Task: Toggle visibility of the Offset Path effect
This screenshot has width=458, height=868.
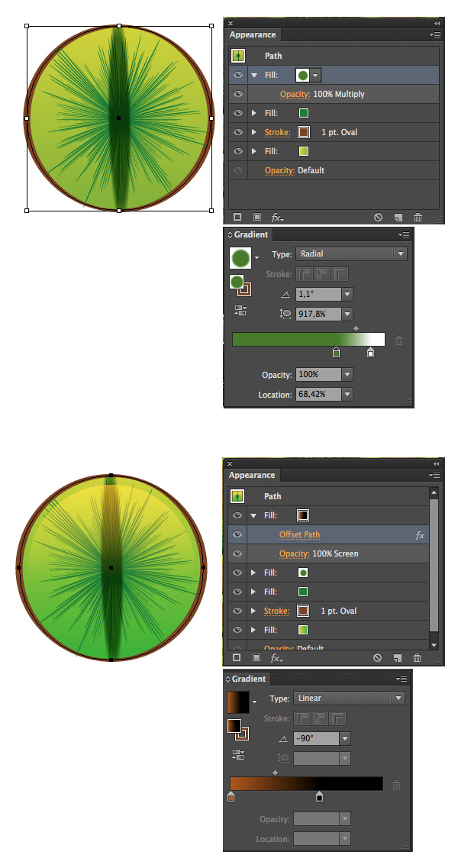Action: point(237,534)
